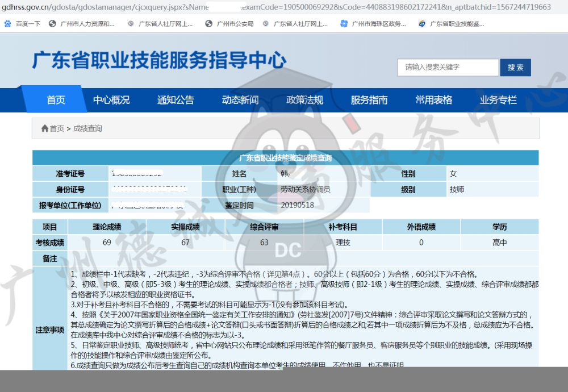The width and height of the screenshot is (568, 392).
Task: Open the 服务指南 menu item
Action: 369,100
